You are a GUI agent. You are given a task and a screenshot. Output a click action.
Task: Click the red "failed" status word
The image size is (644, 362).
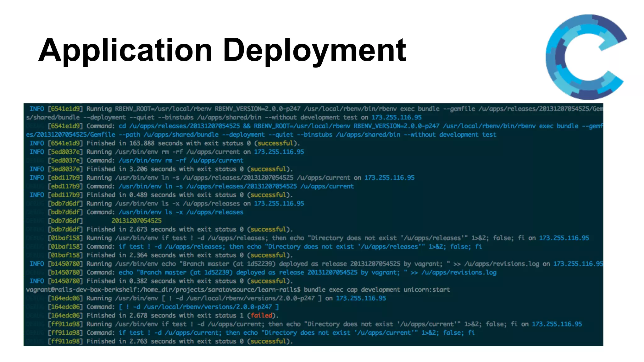[261, 315]
